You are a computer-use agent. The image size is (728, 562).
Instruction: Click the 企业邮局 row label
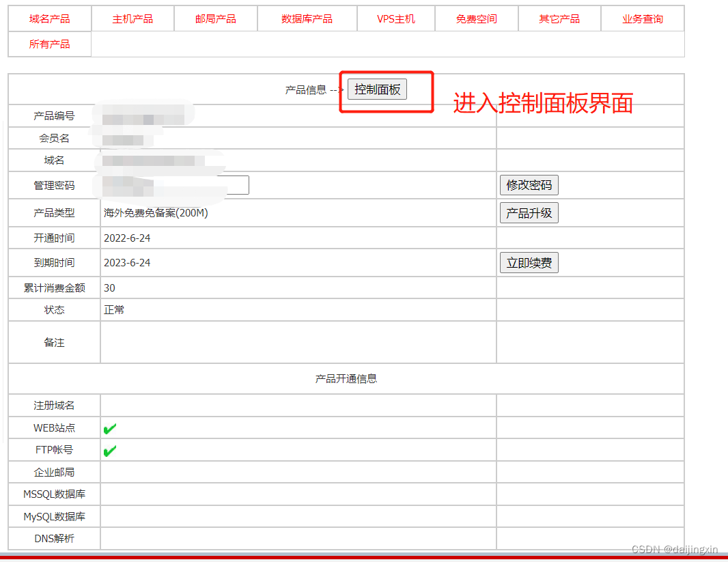pyautogui.click(x=54, y=473)
